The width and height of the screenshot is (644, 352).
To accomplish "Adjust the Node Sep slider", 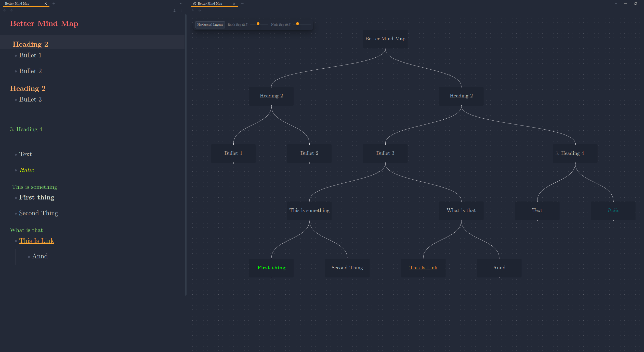I will point(297,24).
